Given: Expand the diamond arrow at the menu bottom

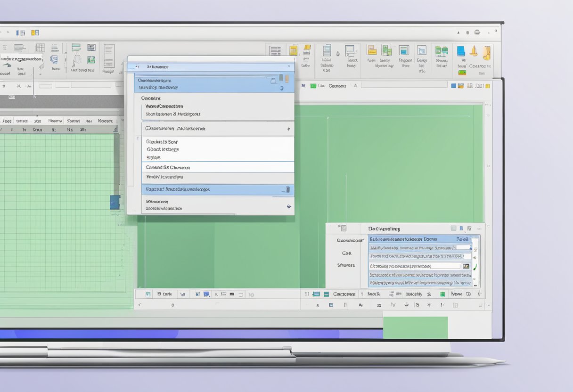Looking at the screenshot, I should [x=289, y=206].
